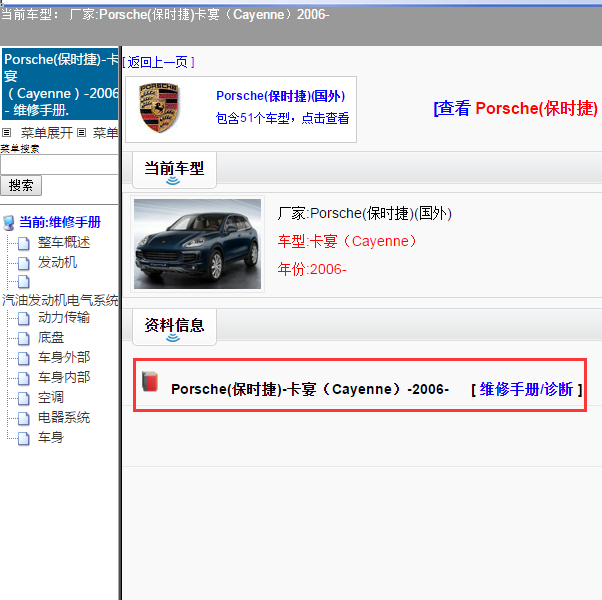This screenshot has height=600, width=602.
Task: Select the 当前车型 tab
Action: tap(174, 170)
